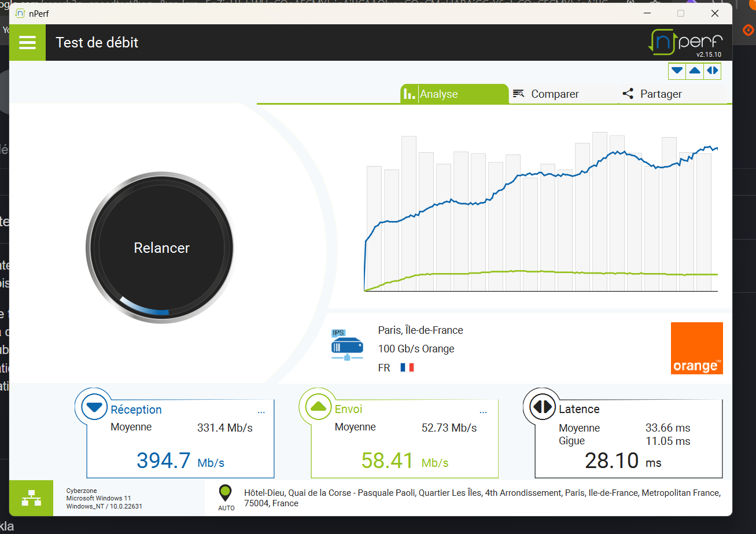Screen dimensions: 756x534
Task: Click the server name 100 Gb/s Orange
Action: [x=416, y=349]
